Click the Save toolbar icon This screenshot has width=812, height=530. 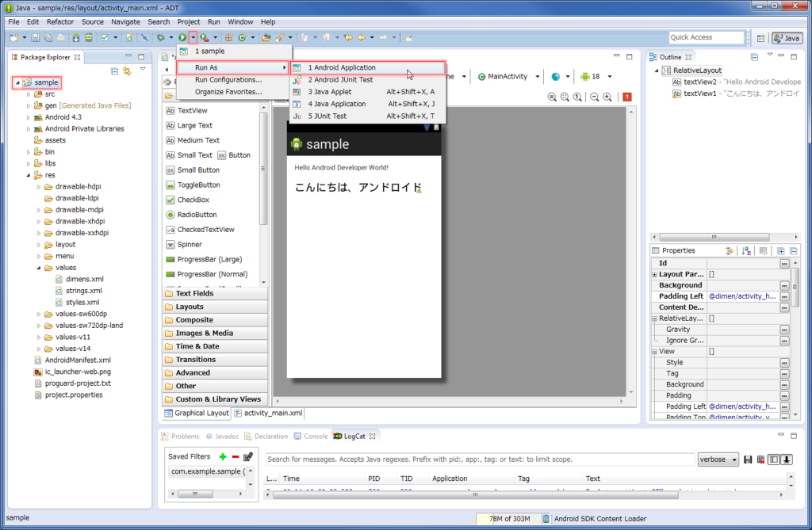coord(35,38)
